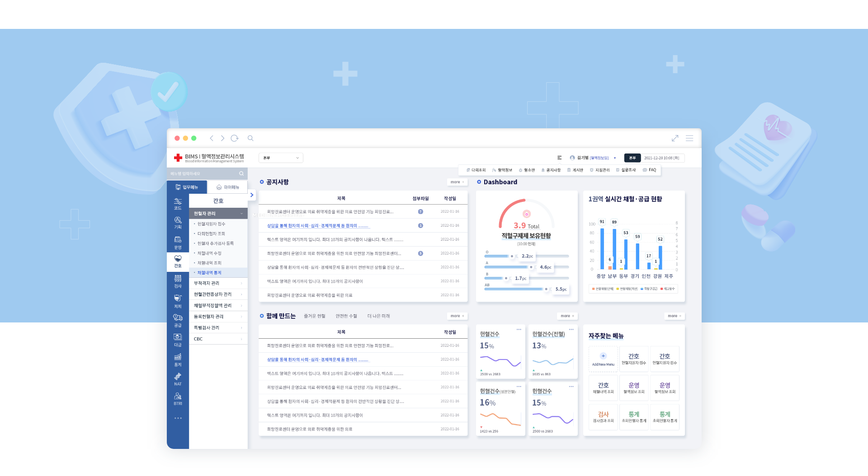
Task: Open the 기획 sidebar icon
Action: [x=178, y=223]
